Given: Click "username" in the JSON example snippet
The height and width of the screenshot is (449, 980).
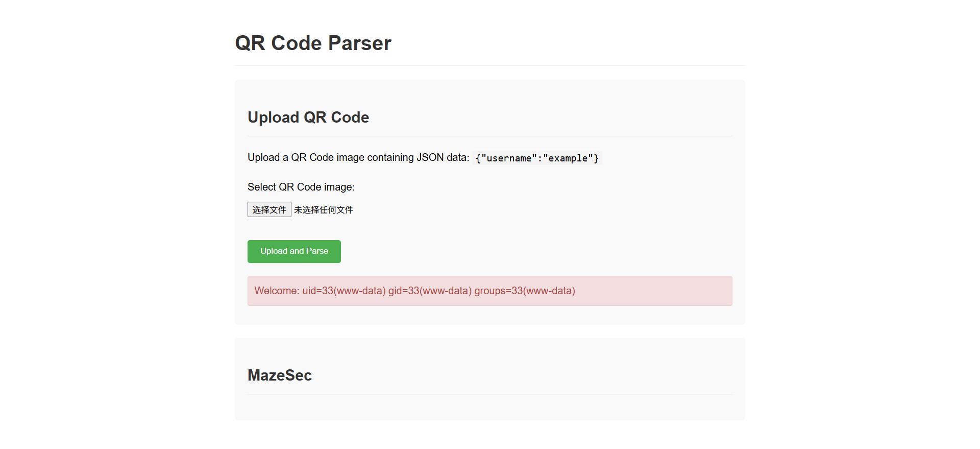Looking at the screenshot, I should tap(509, 158).
